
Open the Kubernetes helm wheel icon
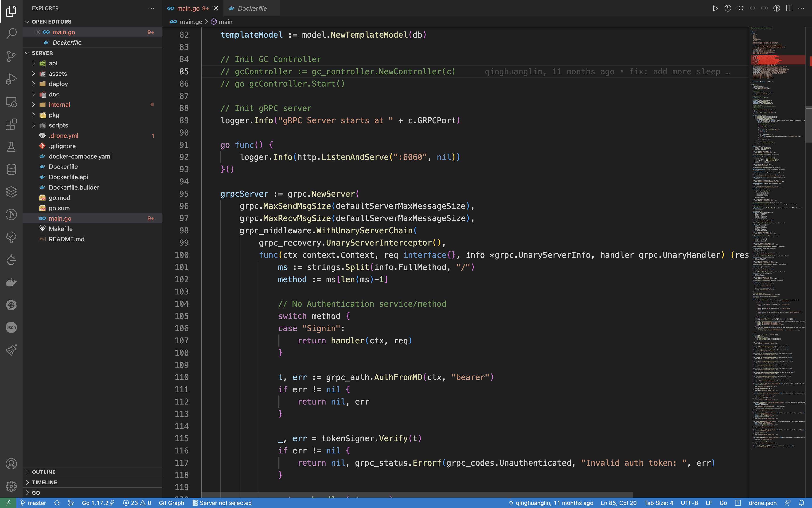(x=11, y=305)
